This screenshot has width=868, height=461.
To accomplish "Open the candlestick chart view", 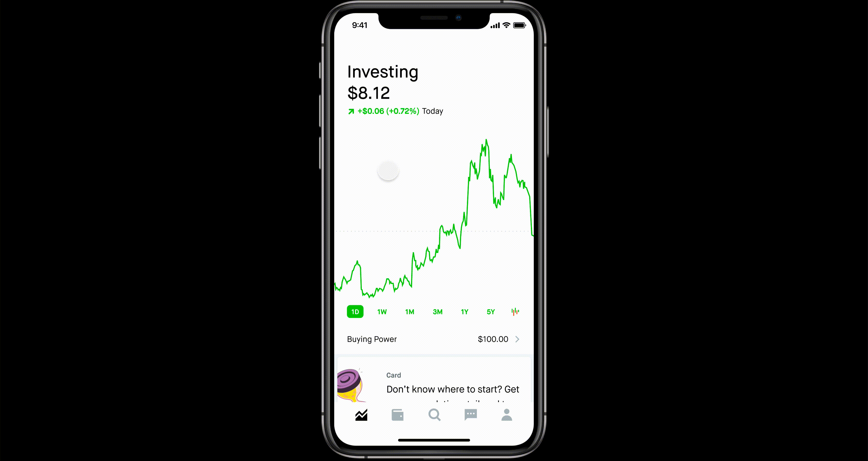I will point(514,311).
